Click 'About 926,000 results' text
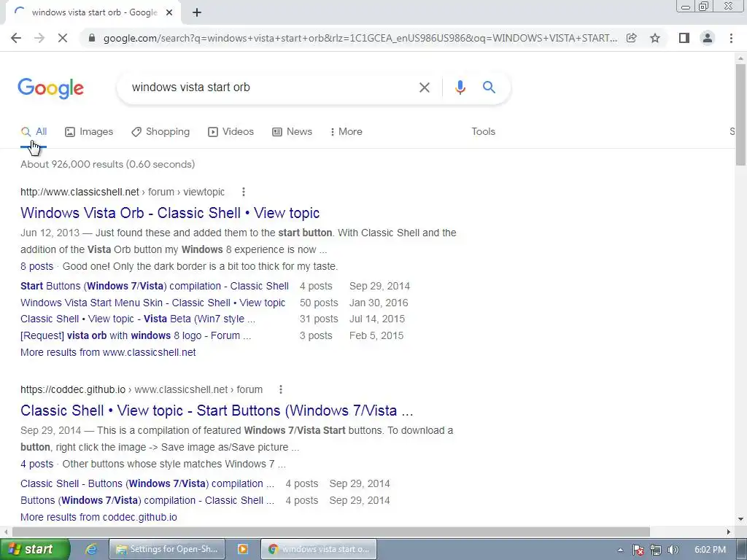 [107, 164]
